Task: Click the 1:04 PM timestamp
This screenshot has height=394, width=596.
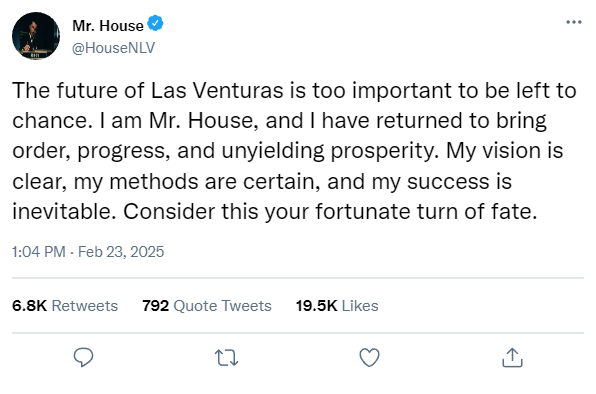Action: tap(39, 252)
